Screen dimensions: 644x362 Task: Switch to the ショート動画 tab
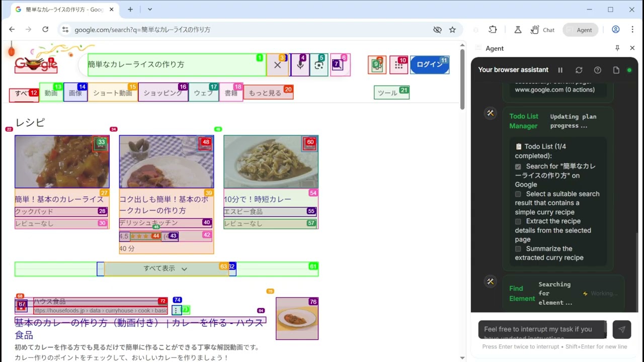coord(113,93)
